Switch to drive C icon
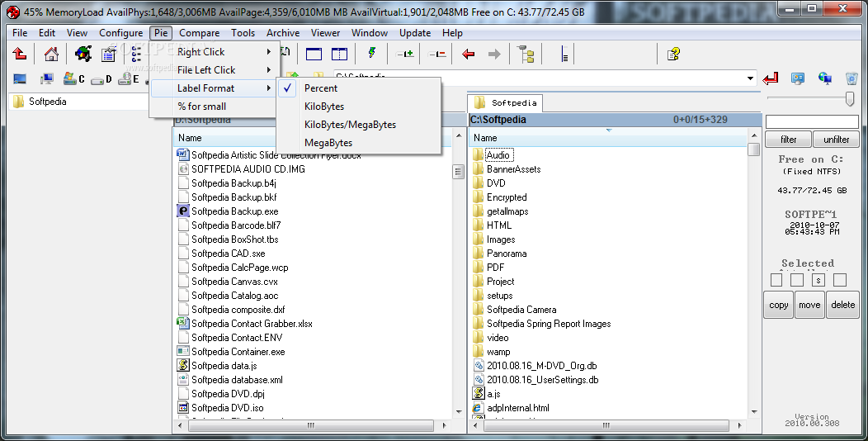This screenshot has width=868, height=441. pos(73,78)
